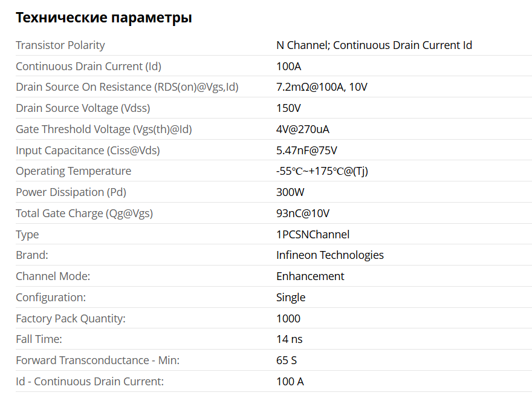Click the 65 S transconductance value
This screenshot has height=398, width=532.
287,360
